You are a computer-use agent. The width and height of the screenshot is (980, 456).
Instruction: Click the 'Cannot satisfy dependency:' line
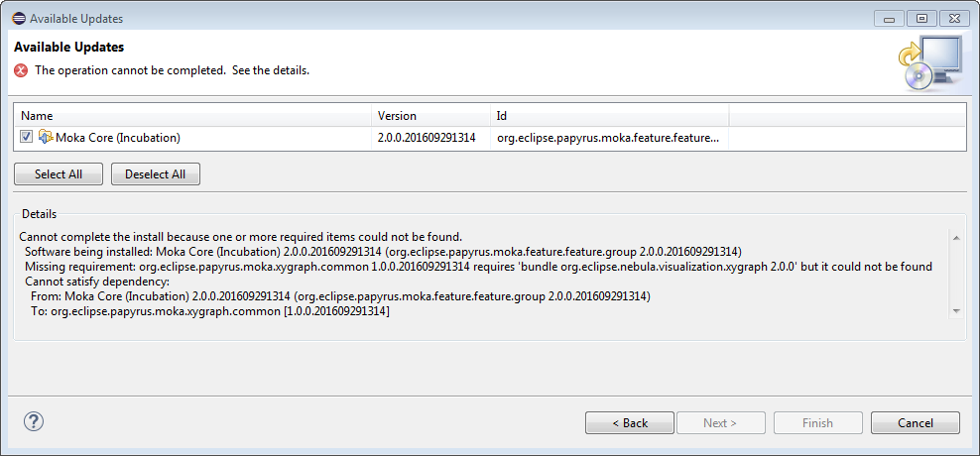(x=97, y=282)
